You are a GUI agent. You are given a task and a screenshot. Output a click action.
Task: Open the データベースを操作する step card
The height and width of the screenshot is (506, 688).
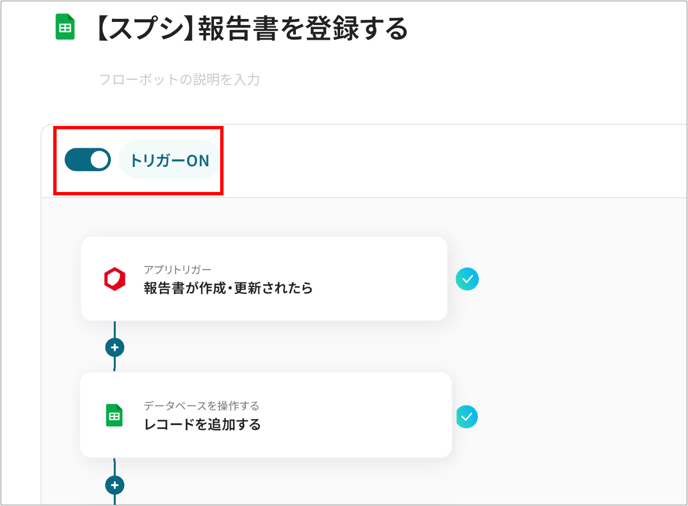click(x=266, y=415)
